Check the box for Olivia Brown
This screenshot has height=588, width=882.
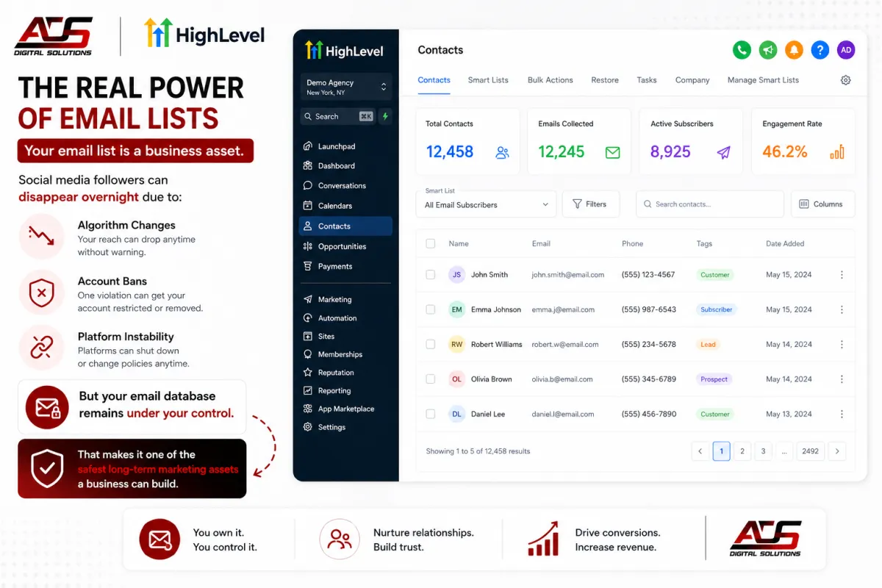tap(431, 379)
